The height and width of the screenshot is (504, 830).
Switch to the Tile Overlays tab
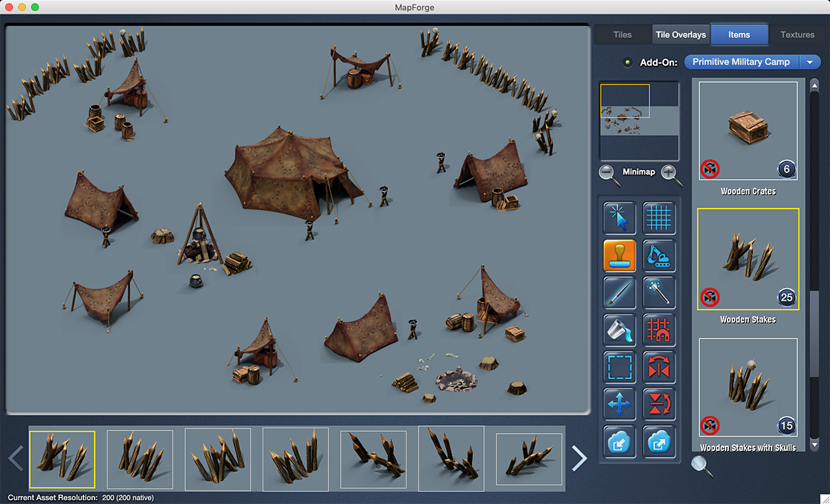681,35
